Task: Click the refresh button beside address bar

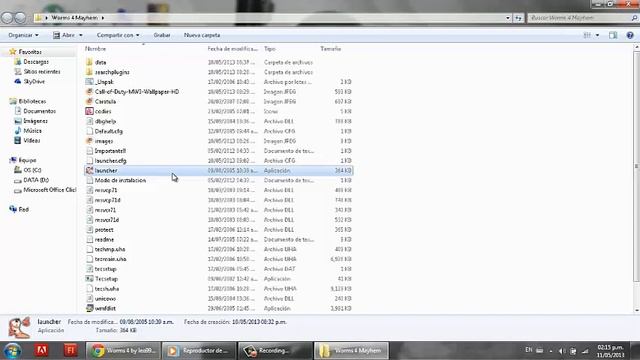Action: [518, 18]
